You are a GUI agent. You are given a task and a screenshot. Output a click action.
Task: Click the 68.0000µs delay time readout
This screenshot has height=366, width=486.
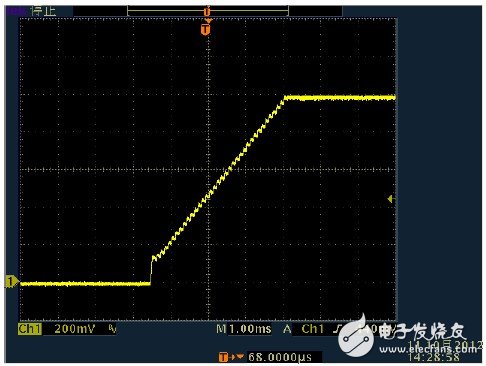point(280,357)
